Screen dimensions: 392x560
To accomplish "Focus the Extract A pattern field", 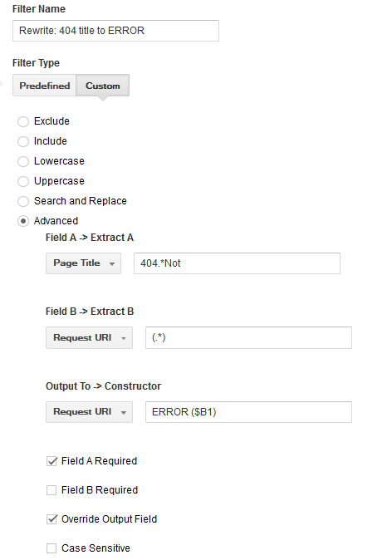I will [x=237, y=263].
